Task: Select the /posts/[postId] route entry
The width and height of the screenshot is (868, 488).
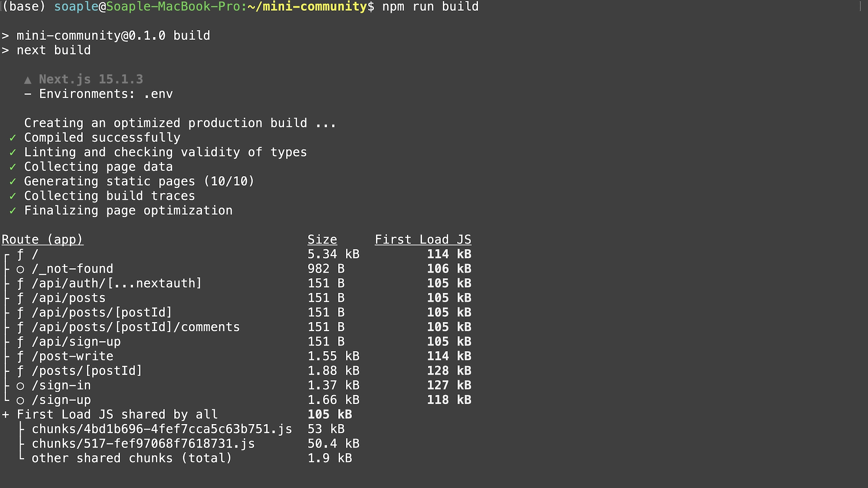Action: 87,371
